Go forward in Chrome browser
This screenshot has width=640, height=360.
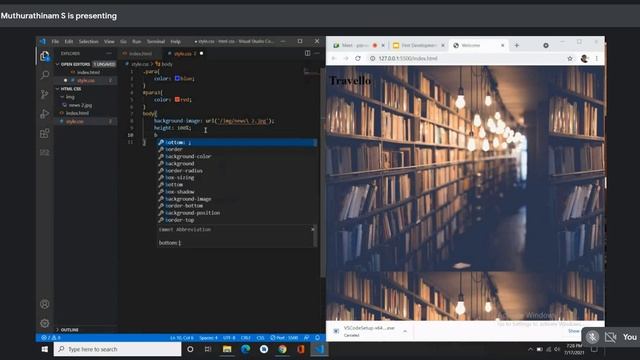click(346, 58)
